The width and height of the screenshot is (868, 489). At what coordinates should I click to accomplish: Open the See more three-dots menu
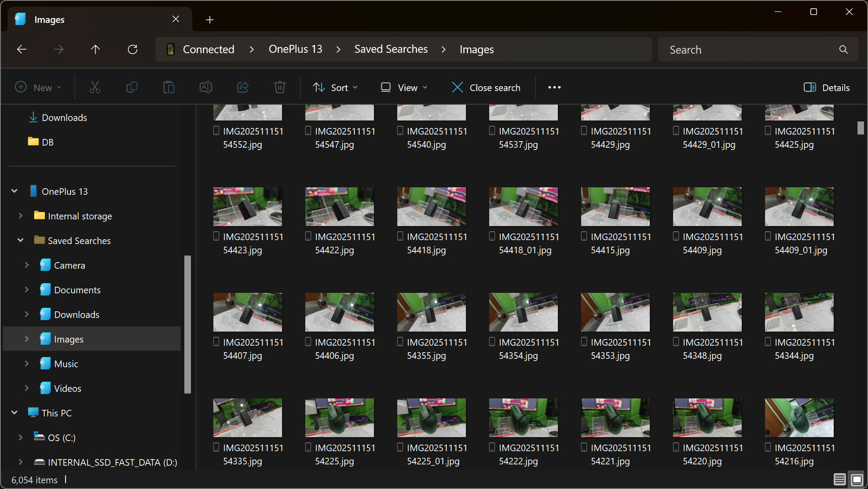(554, 87)
